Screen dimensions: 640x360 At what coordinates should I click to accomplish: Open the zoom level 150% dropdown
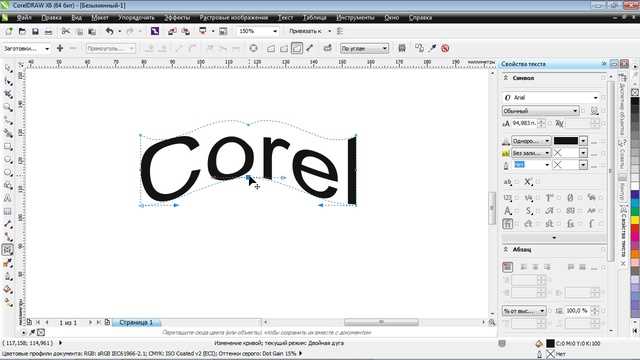275,31
